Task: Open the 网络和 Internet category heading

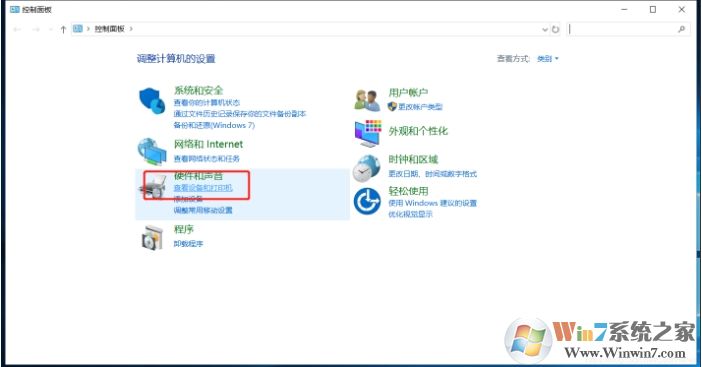Action: [x=208, y=145]
